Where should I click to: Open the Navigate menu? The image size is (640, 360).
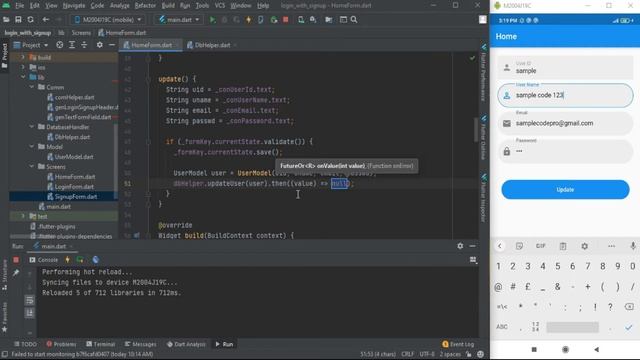point(74,6)
